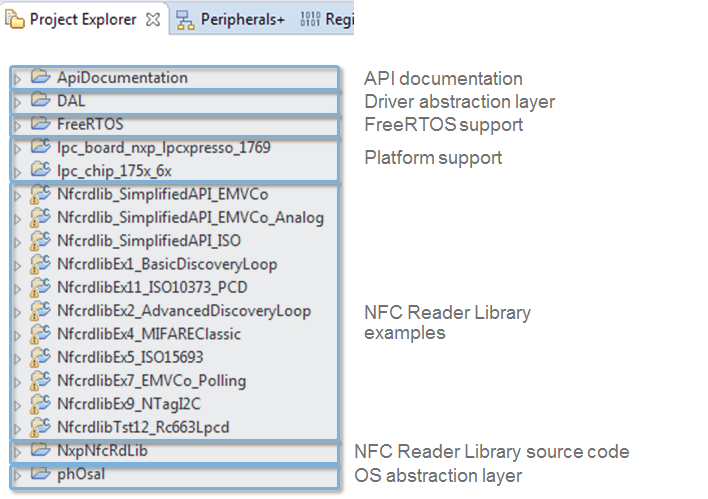Click the Registers binary tab icon
Screen dimensions: 708x499
click(x=310, y=19)
